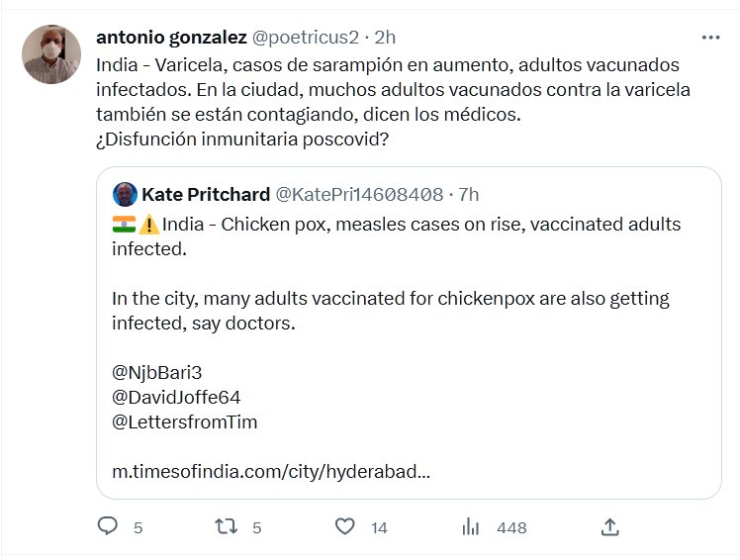Open the @DavidJoffe64 mention
The width and height of the screenshot is (740, 560).
coord(175,397)
